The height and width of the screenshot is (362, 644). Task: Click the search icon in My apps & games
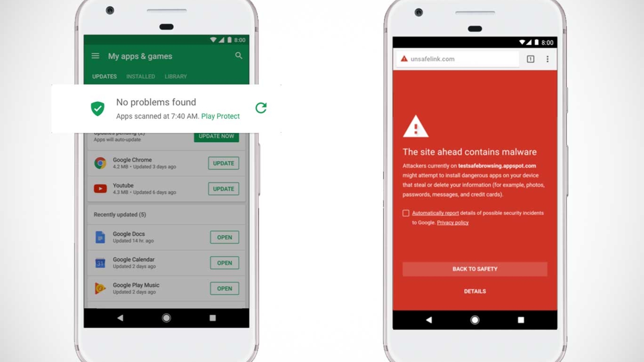(239, 55)
